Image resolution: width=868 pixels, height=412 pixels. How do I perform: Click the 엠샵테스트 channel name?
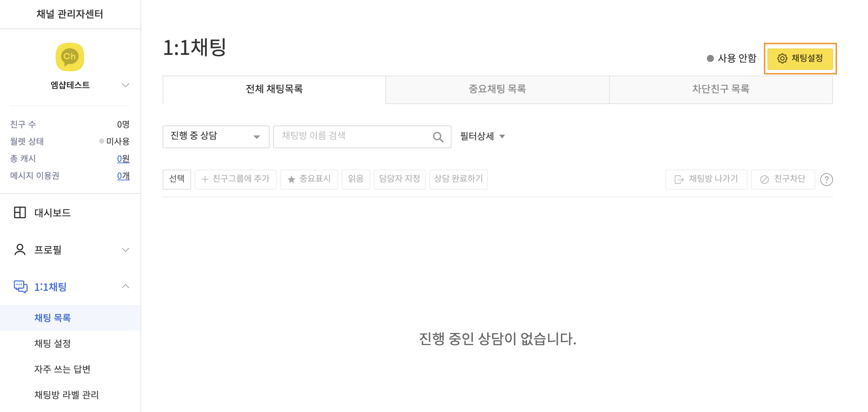coord(70,85)
